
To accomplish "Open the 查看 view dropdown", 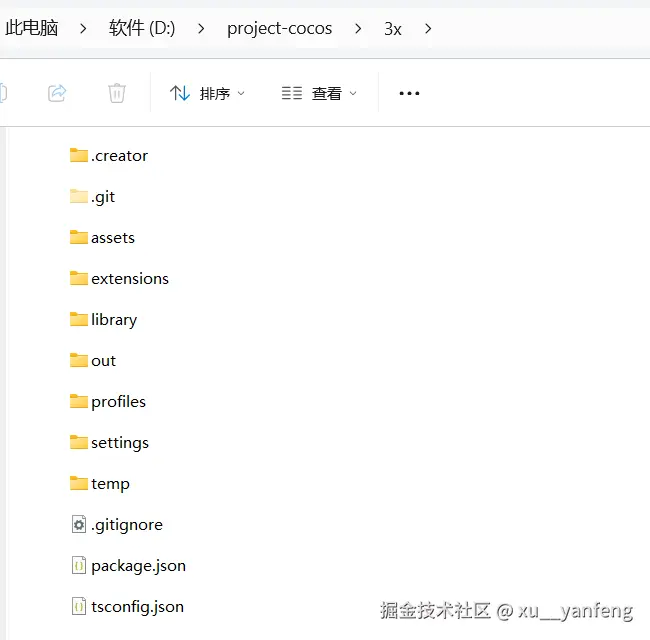I will (319, 93).
